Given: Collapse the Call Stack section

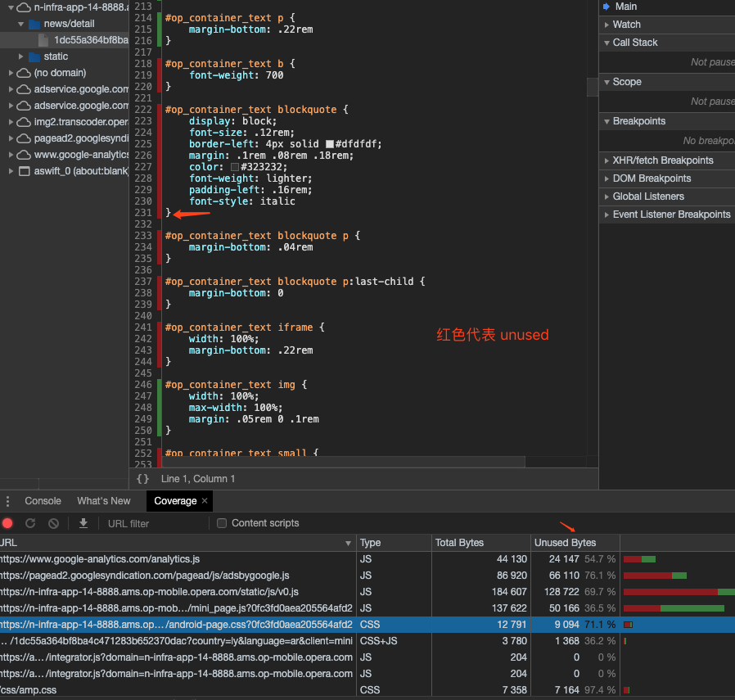Looking at the screenshot, I should coord(634,43).
